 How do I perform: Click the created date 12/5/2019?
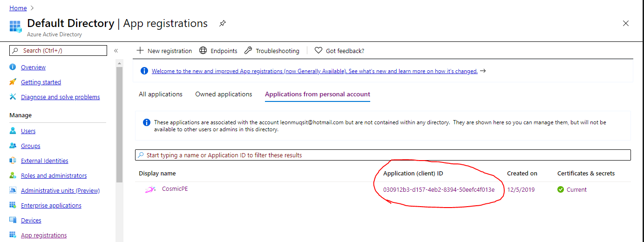pos(522,189)
